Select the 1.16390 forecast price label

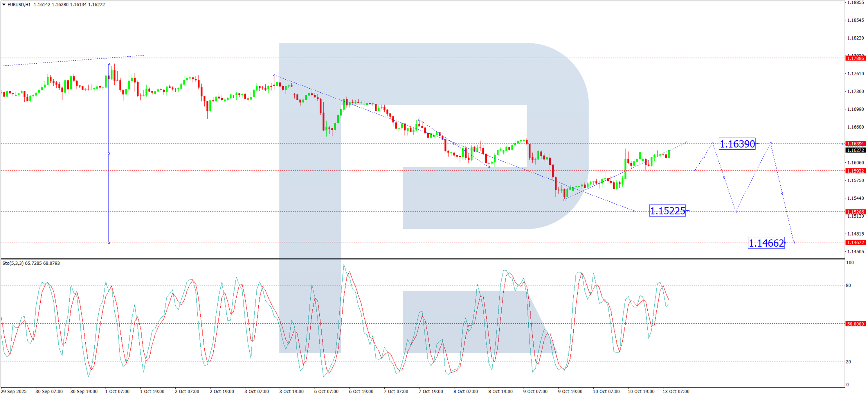[x=737, y=144]
